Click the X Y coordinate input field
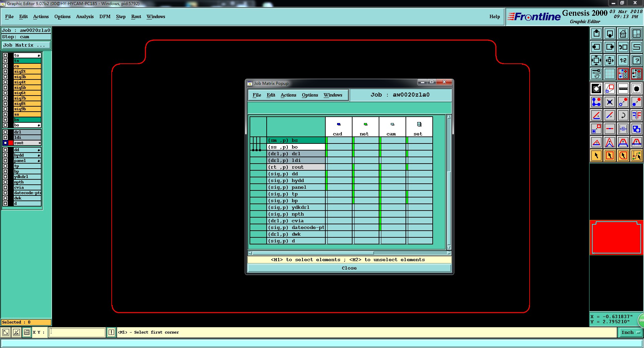This screenshot has height=348, width=644. [77, 332]
